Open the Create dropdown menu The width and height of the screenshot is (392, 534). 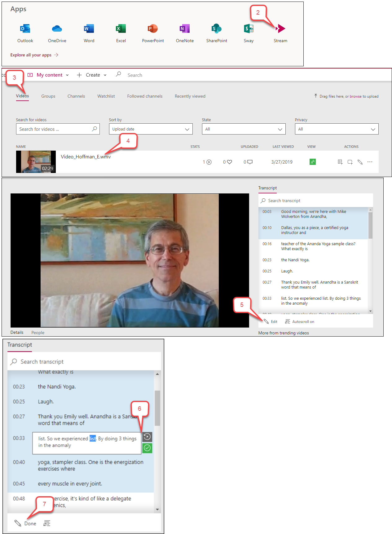pyautogui.click(x=92, y=75)
